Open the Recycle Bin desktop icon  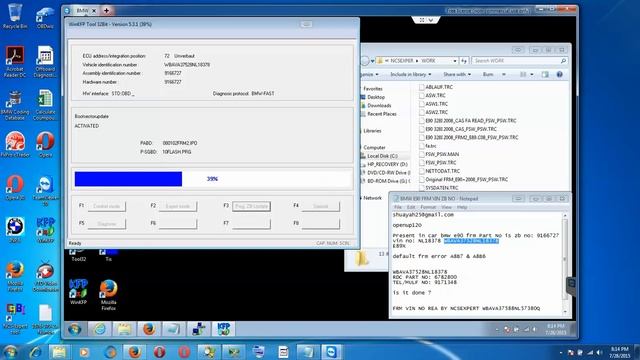(15, 16)
